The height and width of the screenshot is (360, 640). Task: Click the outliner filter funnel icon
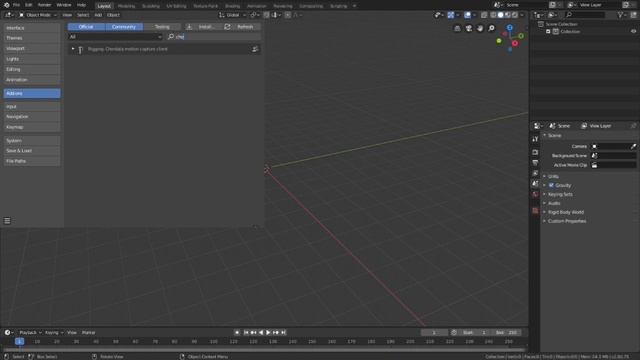click(621, 15)
